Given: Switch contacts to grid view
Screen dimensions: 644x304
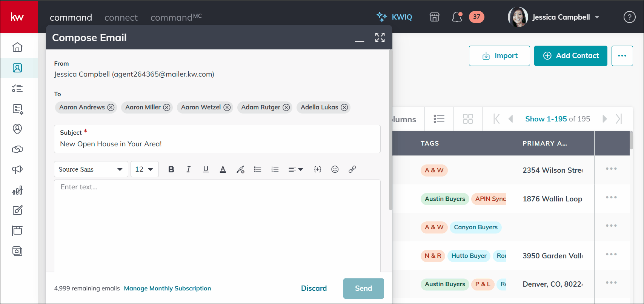Looking at the screenshot, I should (468, 119).
